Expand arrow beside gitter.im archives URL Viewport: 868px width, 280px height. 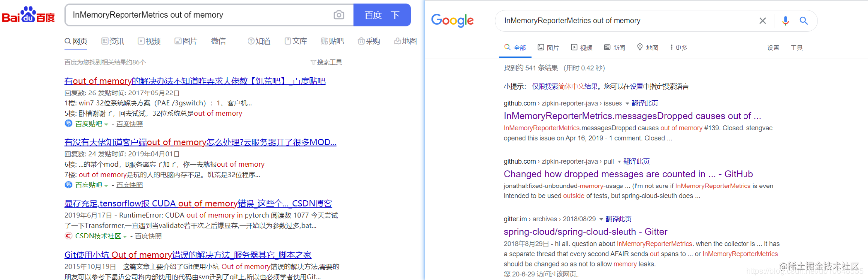click(x=601, y=219)
